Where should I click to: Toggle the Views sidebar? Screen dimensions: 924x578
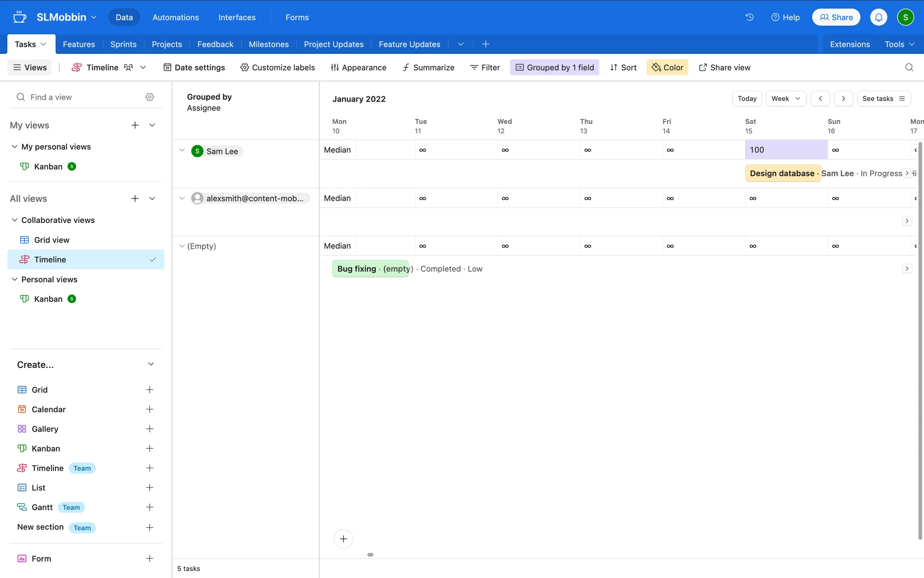click(x=30, y=67)
